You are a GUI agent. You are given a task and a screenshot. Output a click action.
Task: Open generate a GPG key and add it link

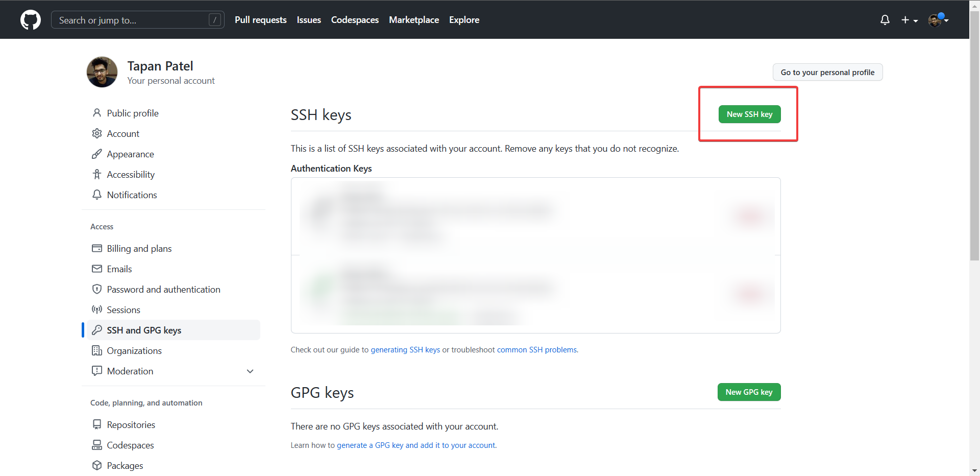pos(416,445)
